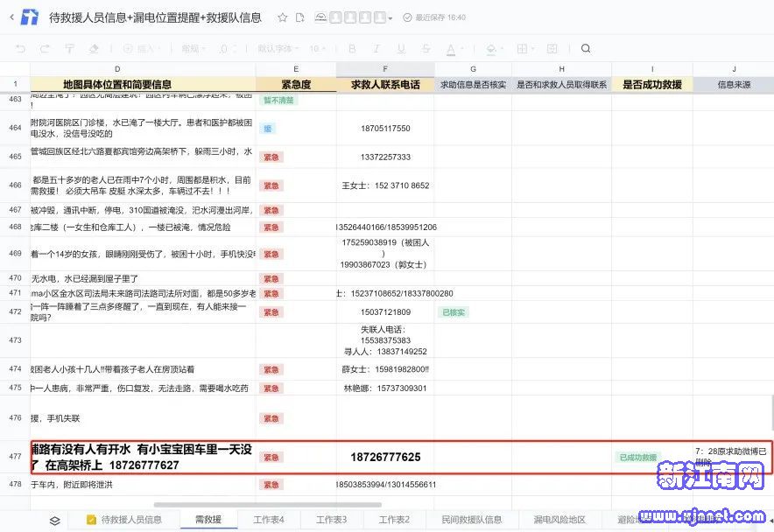Open the sheet list layers icon

[55, 521]
